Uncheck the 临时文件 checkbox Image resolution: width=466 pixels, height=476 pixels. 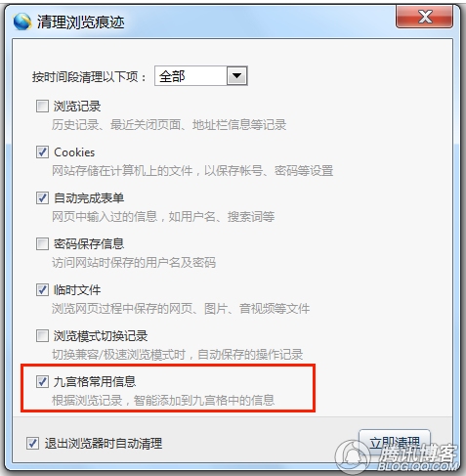tap(42, 290)
